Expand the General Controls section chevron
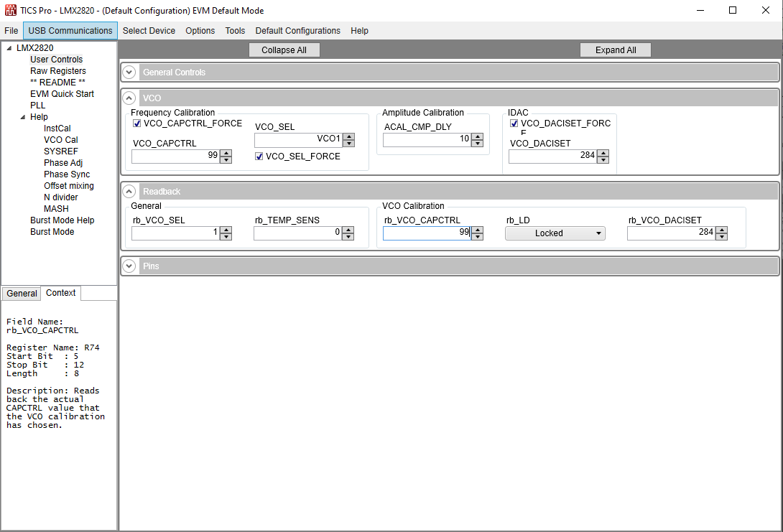 (129, 73)
